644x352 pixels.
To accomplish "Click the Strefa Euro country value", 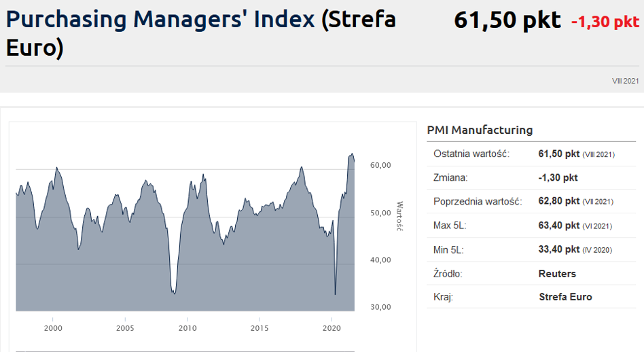I will coord(565,297).
